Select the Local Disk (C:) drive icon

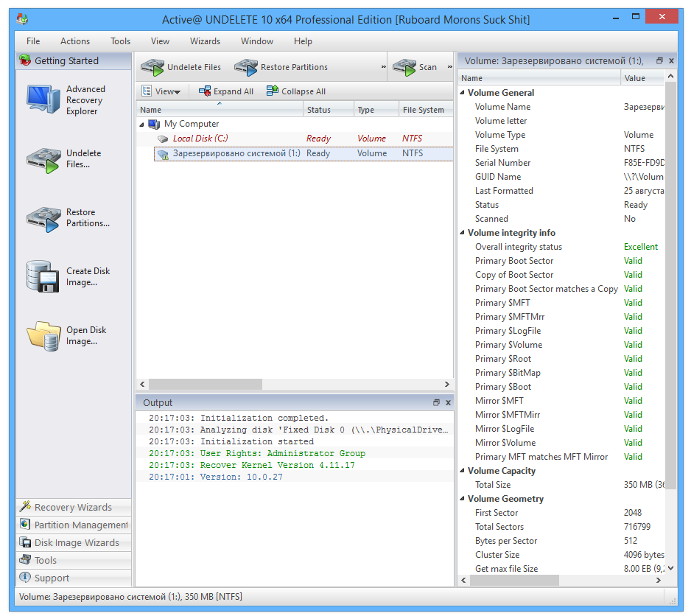[x=163, y=139]
